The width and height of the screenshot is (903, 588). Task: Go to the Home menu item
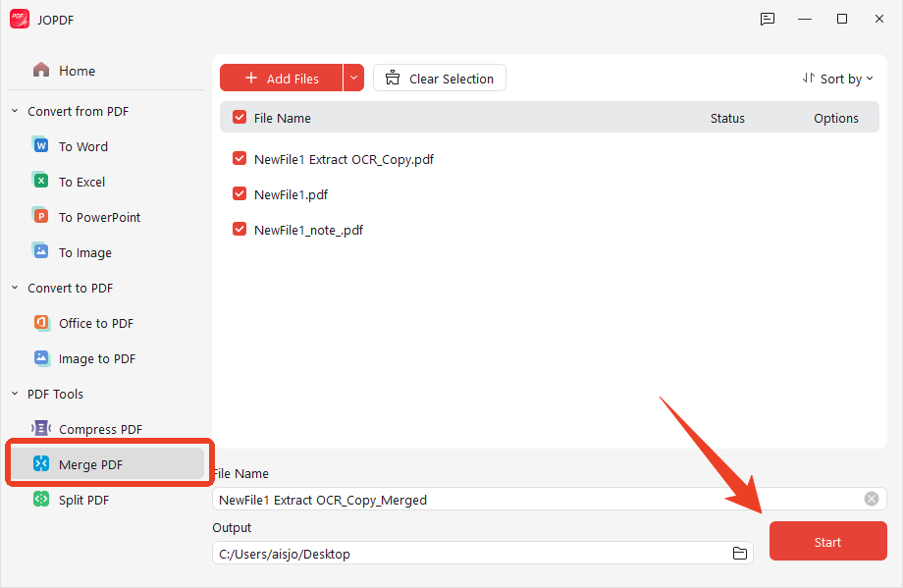pyautogui.click(x=64, y=71)
